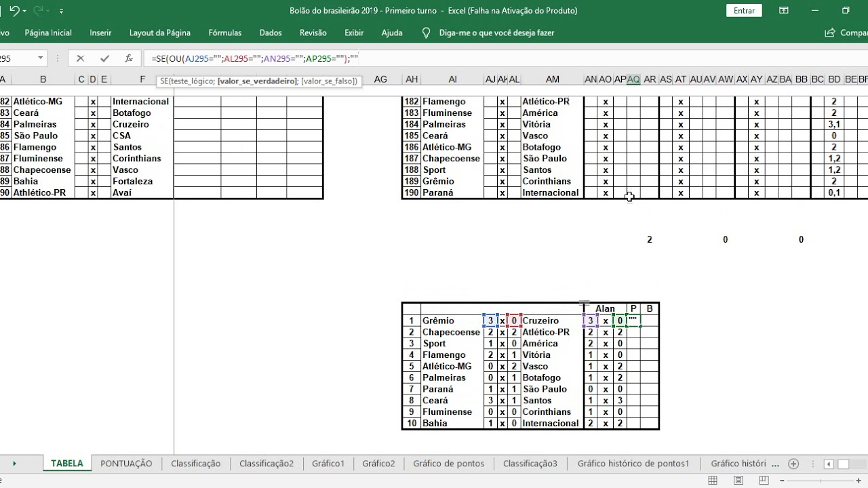
Task: Switch to Gráfico2 sheet tab
Action: [378, 464]
